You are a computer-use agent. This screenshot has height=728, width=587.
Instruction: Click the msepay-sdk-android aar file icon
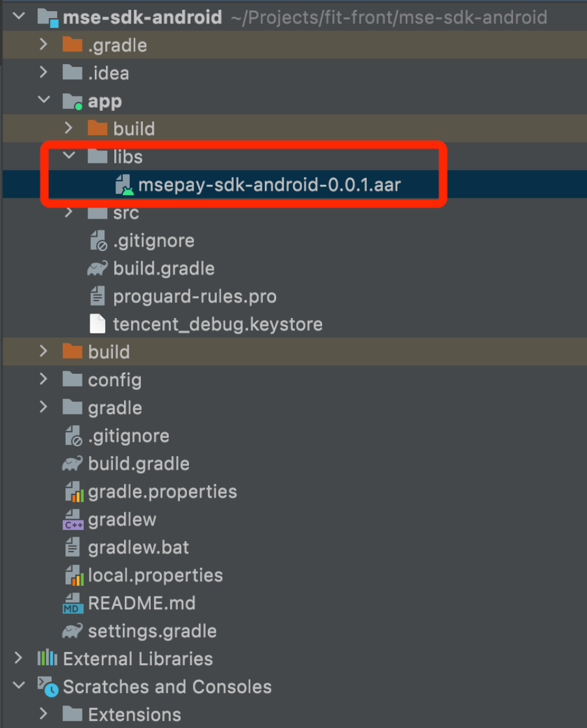pyautogui.click(x=124, y=185)
